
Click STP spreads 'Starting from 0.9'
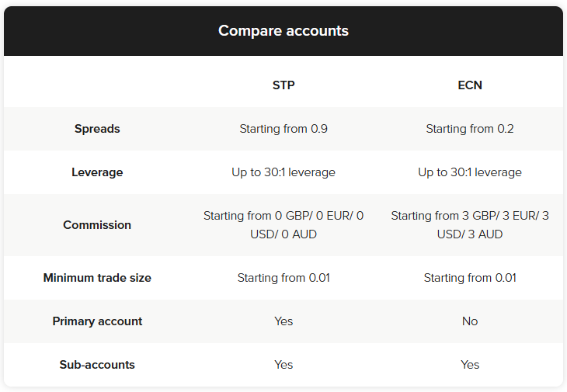(283, 129)
